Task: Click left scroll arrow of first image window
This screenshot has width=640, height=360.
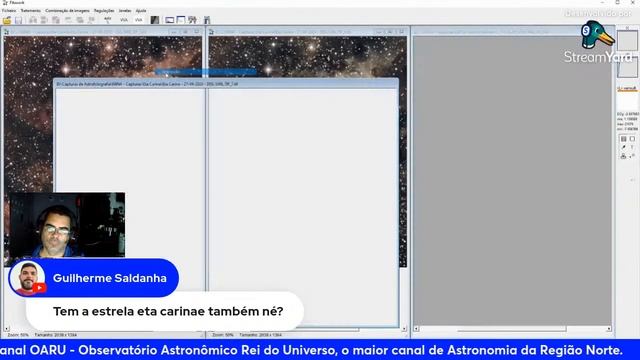Action: 7,329
